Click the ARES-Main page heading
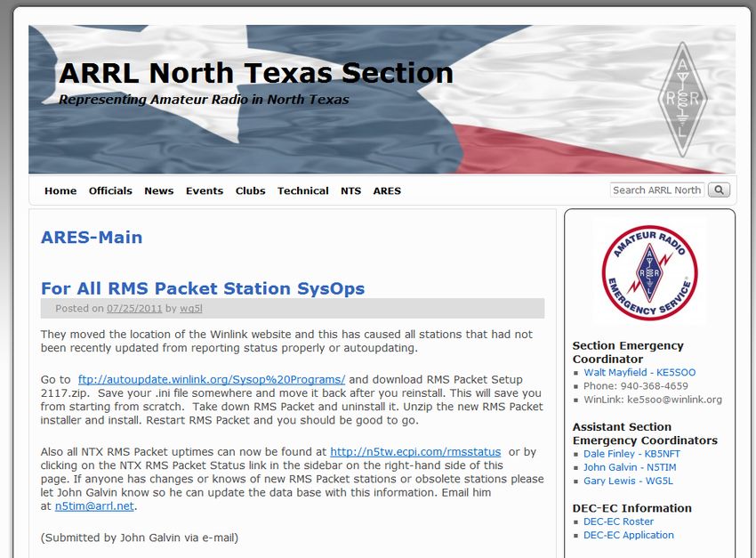Image resolution: width=756 pixels, height=558 pixels. (92, 238)
